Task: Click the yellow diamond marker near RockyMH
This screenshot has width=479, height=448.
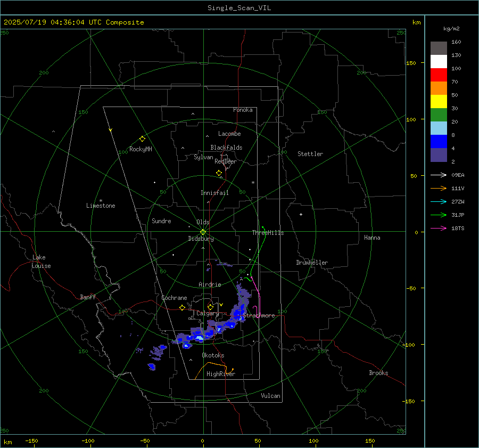Action: [142, 139]
